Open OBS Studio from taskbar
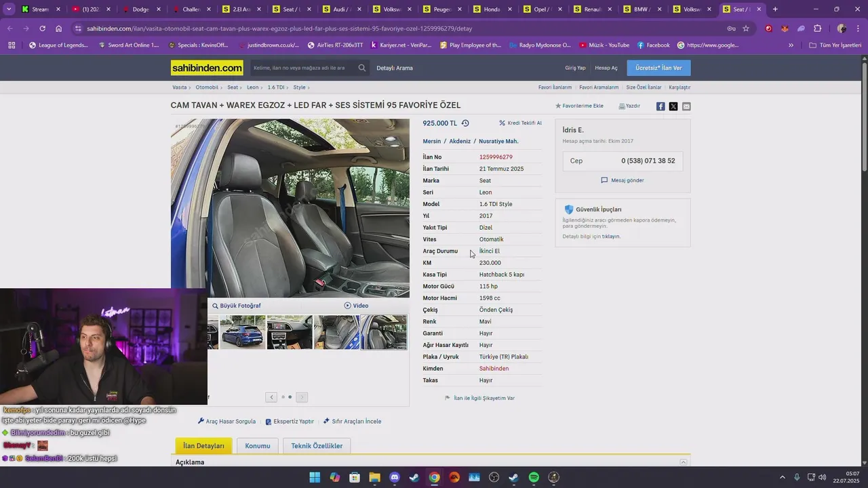 tap(494, 477)
